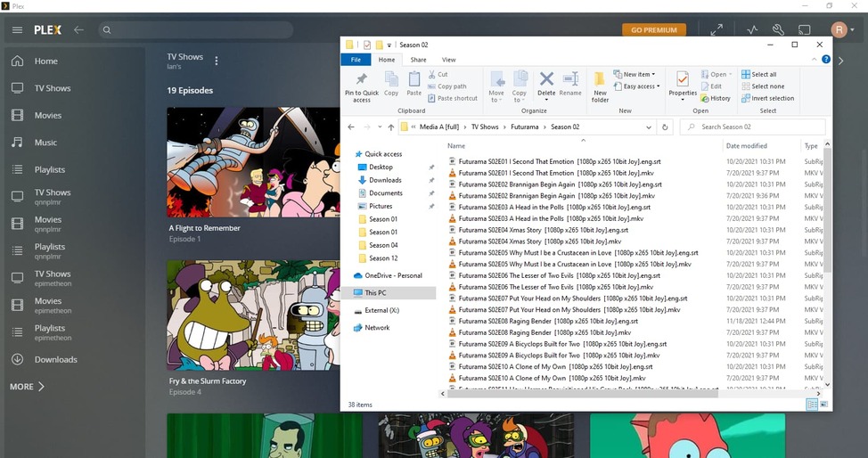Click the Explorer Help question icon
This screenshot has width=868, height=458.
[x=826, y=60]
